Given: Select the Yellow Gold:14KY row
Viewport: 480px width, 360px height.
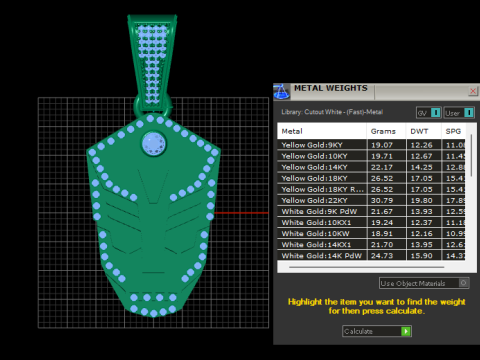Looking at the screenshot, I should coord(371,167).
